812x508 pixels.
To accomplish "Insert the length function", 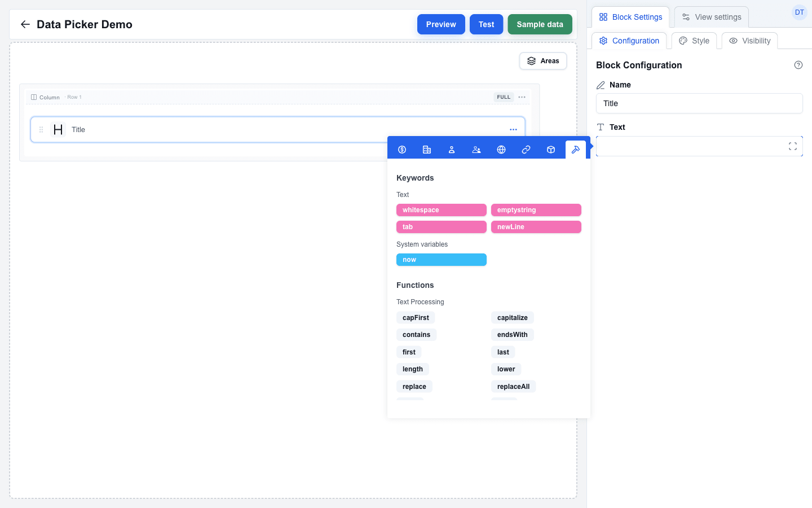I will click(413, 369).
